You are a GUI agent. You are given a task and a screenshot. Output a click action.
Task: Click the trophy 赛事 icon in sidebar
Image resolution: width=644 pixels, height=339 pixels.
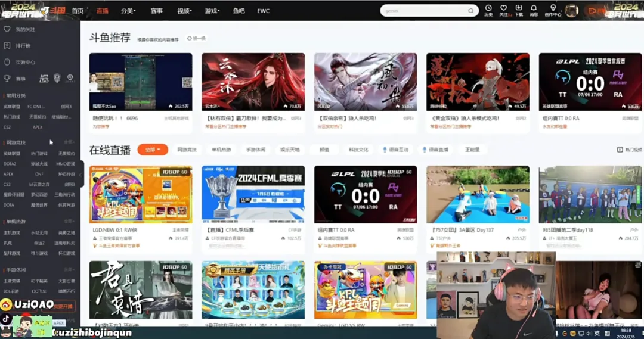pyautogui.click(x=7, y=79)
